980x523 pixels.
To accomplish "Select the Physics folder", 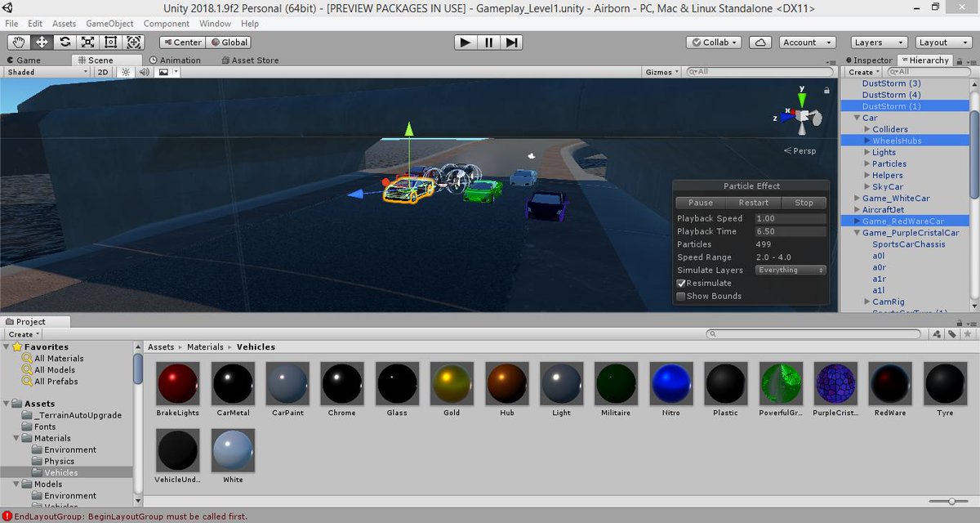I will (x=60, y=461).
